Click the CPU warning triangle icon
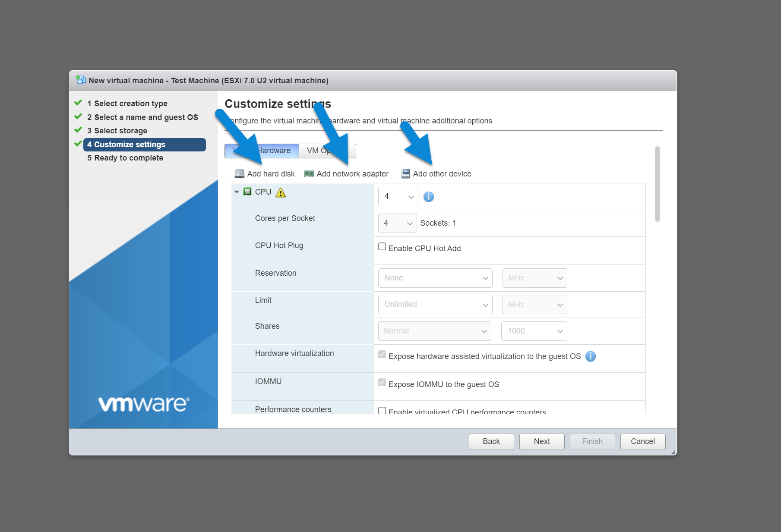The image size is (781, 532). click(281, 192)
